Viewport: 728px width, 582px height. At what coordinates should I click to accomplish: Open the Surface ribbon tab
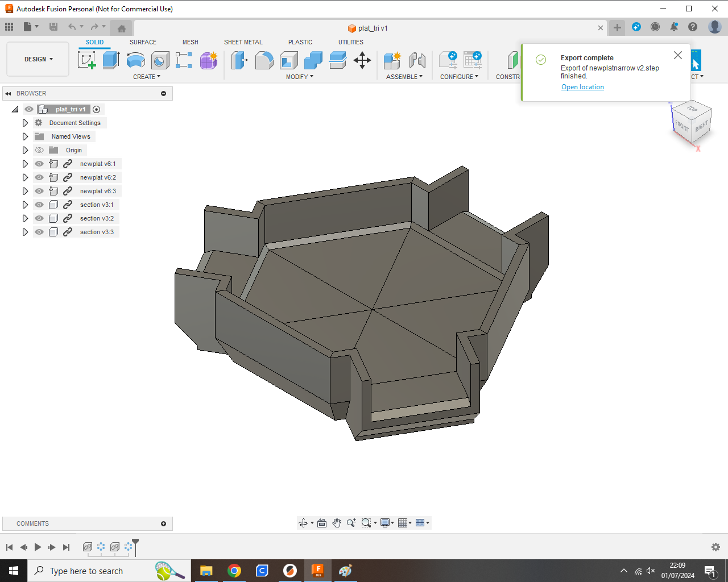click(143, 42)
